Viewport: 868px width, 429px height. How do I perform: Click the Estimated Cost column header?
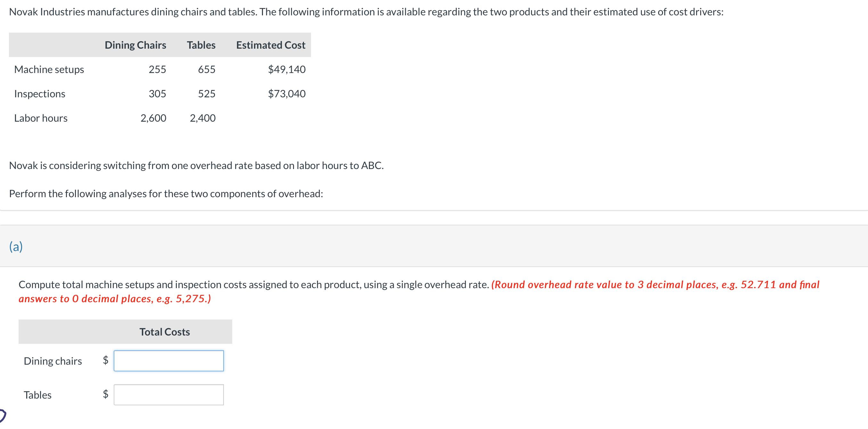pyautogui.click(x=271, y=45)
